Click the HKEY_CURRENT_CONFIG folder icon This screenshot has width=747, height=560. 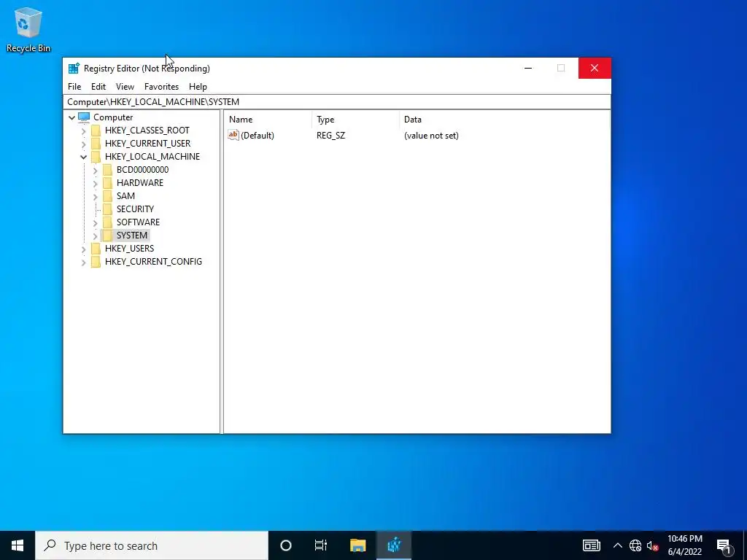point(96,262)
